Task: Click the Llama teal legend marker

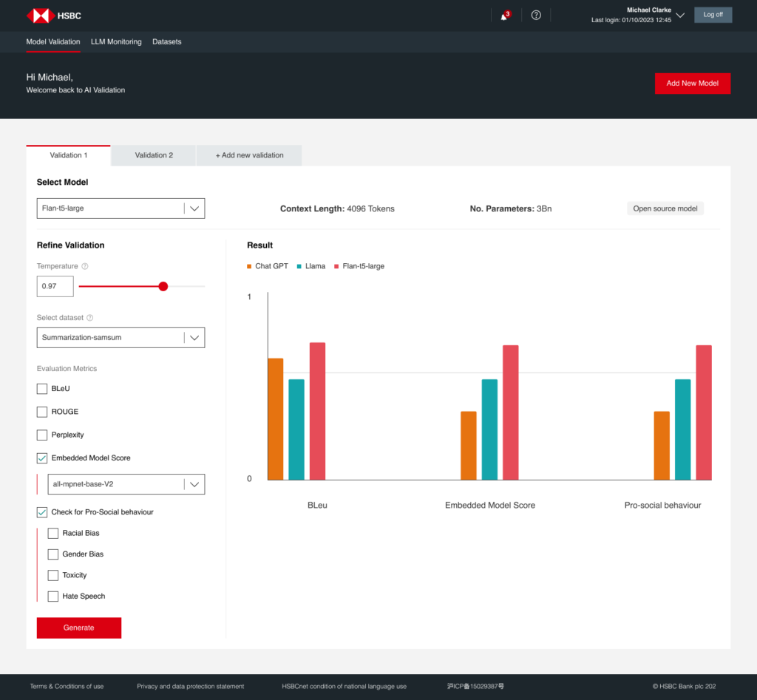Action: point(299,266)
